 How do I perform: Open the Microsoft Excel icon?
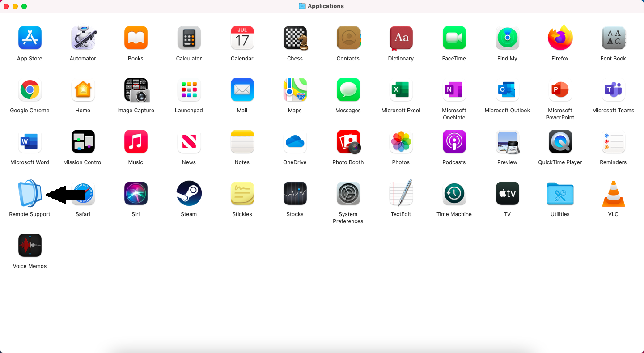coord(401,89)
